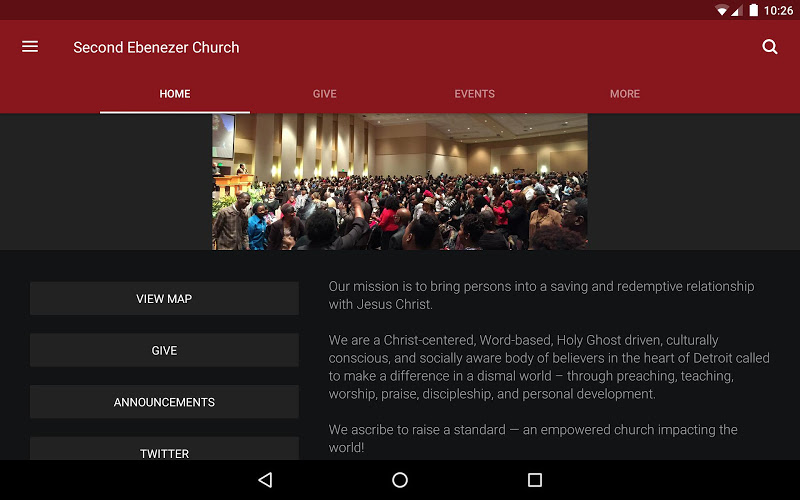800x500 pixels.
Task: Open the TWITTER button
Action: click(164, 449)
